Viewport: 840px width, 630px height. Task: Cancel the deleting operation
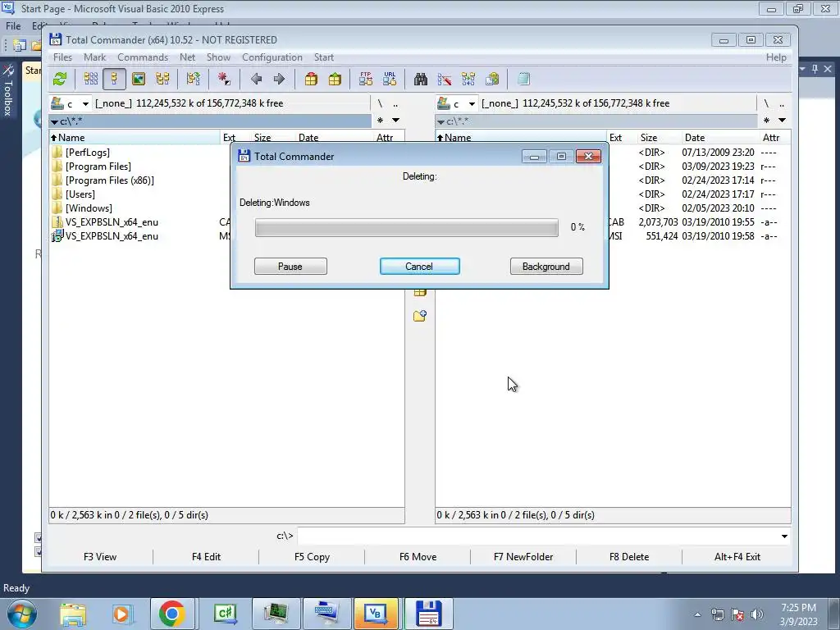pos(419,267)
